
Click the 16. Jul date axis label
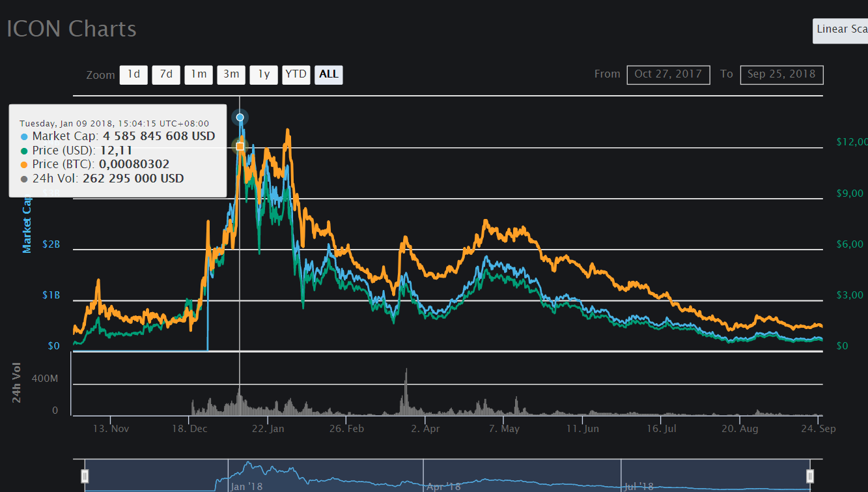(x=662, y=429)
